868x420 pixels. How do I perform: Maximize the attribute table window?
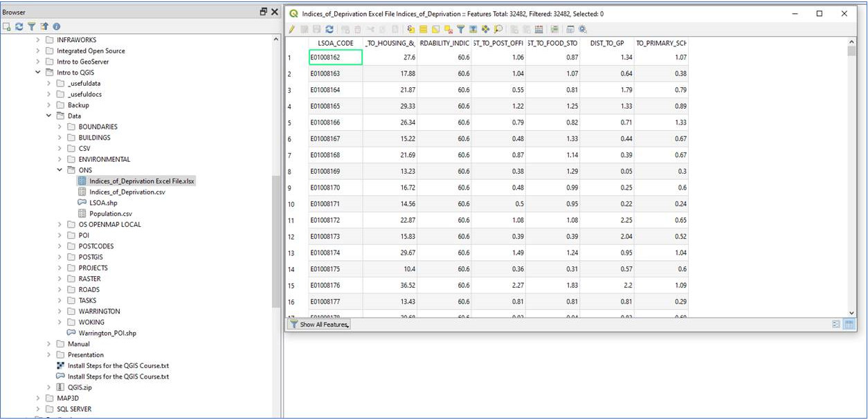tap(820, 13)
